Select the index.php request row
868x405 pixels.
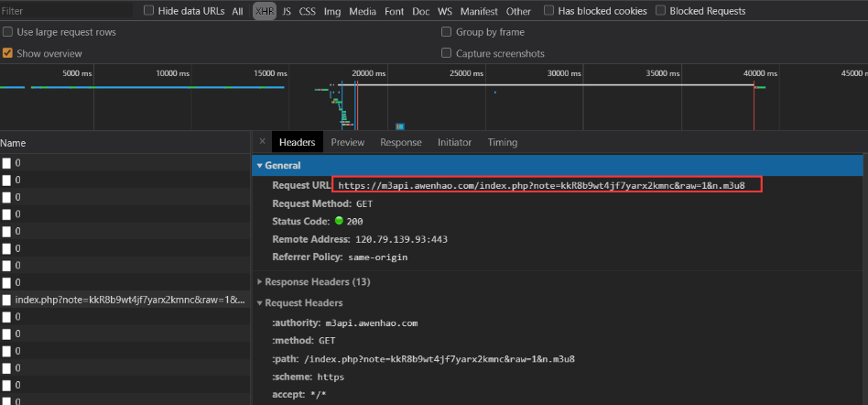point(129,300)
